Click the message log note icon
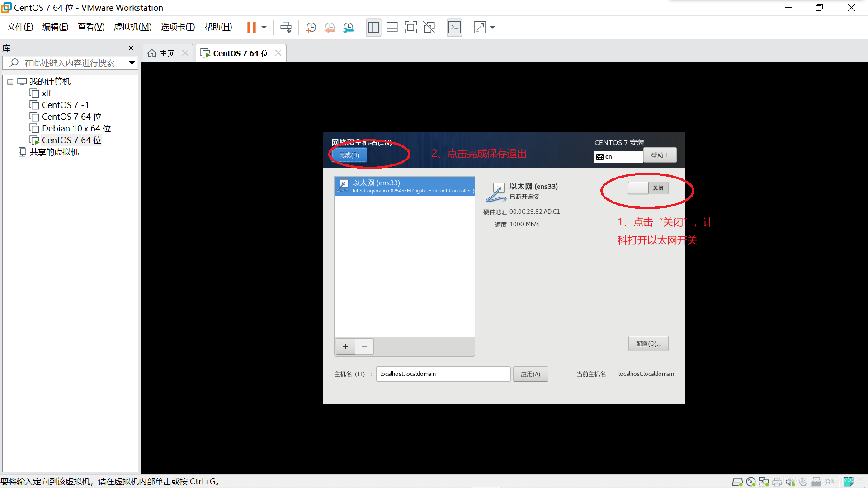The image size is (868, 488). coord(848,482)
